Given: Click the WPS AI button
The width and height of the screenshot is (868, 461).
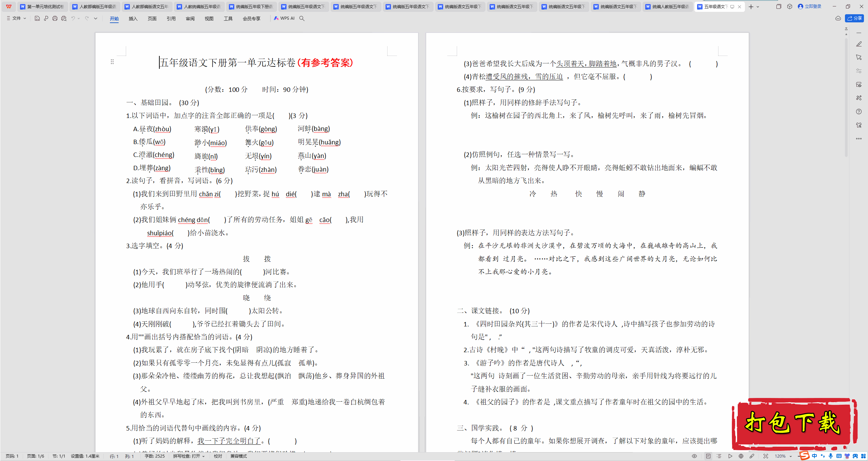Looking at the screenshot, I should tap(284, 18).
